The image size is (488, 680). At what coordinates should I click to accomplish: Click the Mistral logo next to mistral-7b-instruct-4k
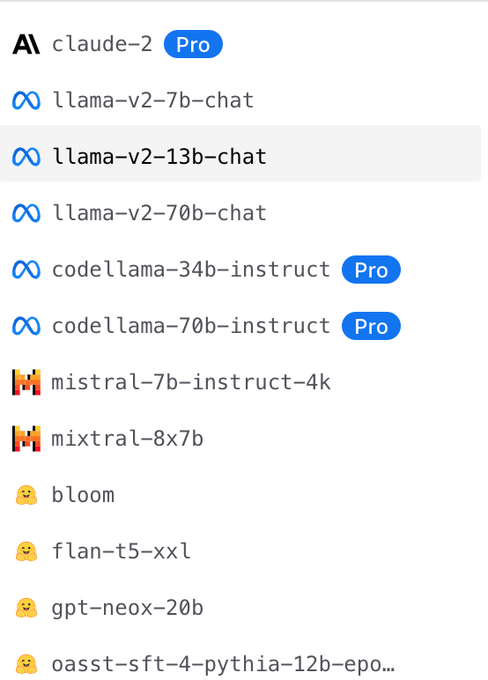point(26,382)
